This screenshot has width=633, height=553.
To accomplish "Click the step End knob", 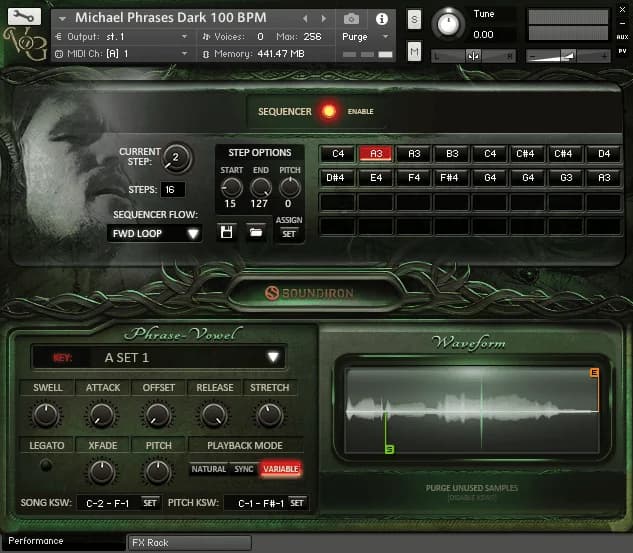I will click(x=261, y=188).
